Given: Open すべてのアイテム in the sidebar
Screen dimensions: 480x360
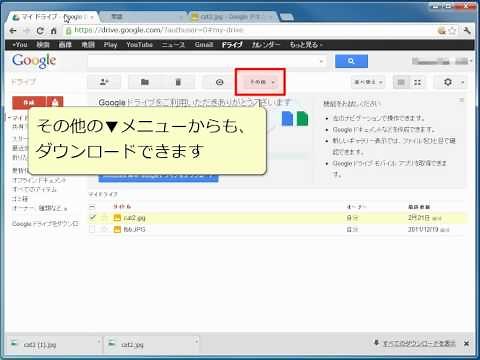Looking at the screenshot, I should click(x=34, y=189).
